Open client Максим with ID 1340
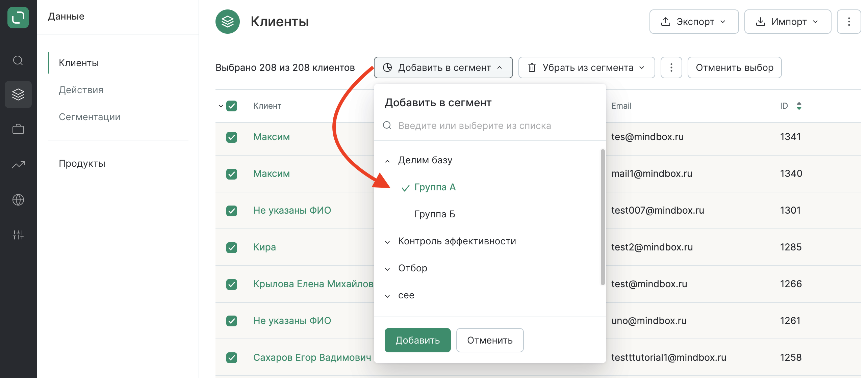Screen dimensions: 868x378 point(272,173)
